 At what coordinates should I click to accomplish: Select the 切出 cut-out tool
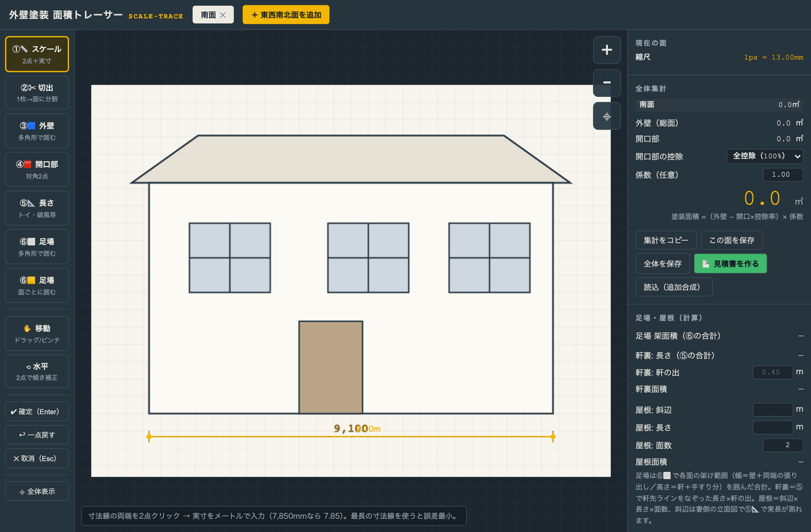coord(37,93)
